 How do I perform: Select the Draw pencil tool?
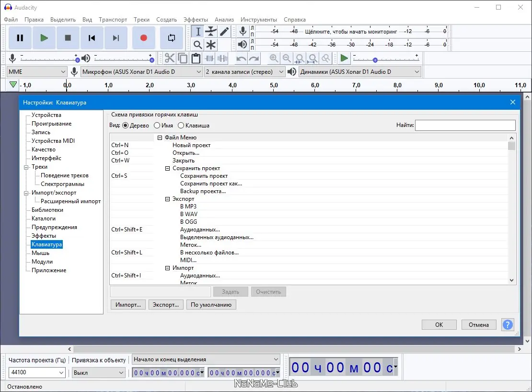click(x=224, y=32)
